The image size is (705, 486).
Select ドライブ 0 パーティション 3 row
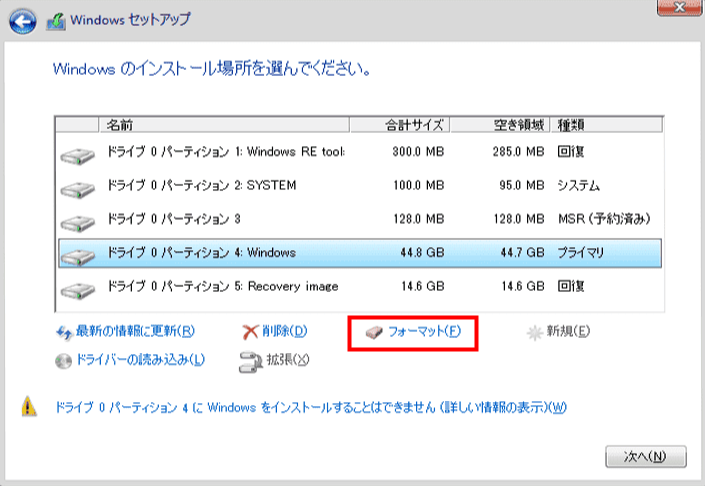[360, 219]
